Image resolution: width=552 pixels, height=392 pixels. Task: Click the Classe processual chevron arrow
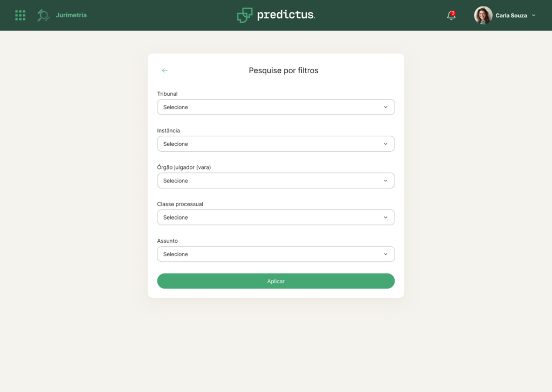pos(385,218)
